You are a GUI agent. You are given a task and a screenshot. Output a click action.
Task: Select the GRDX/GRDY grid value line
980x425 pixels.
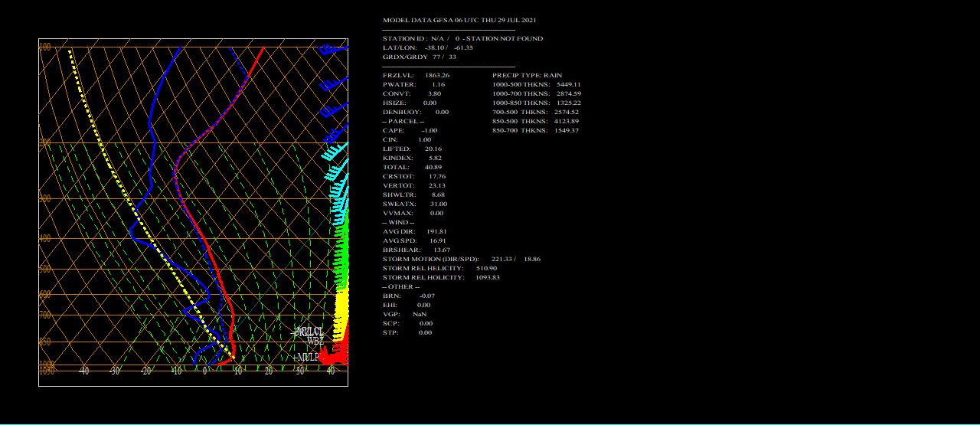point(420,57)
